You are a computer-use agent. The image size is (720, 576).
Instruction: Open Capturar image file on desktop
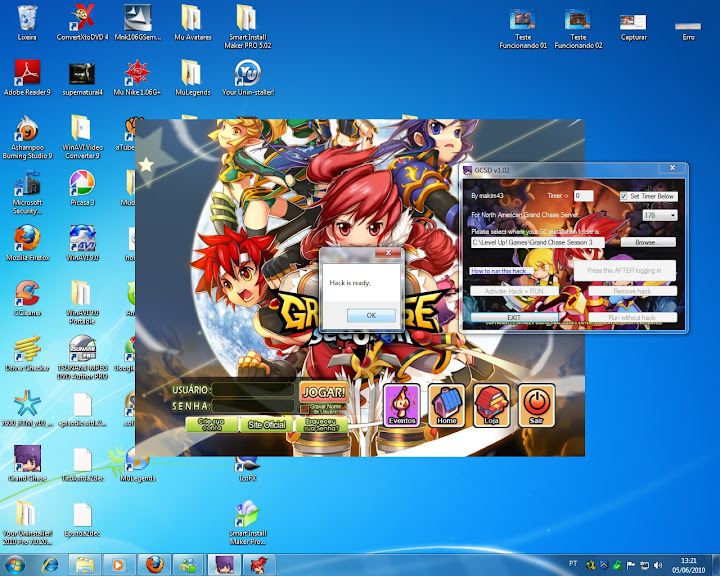pyautogui.click(x=633, y=27)
